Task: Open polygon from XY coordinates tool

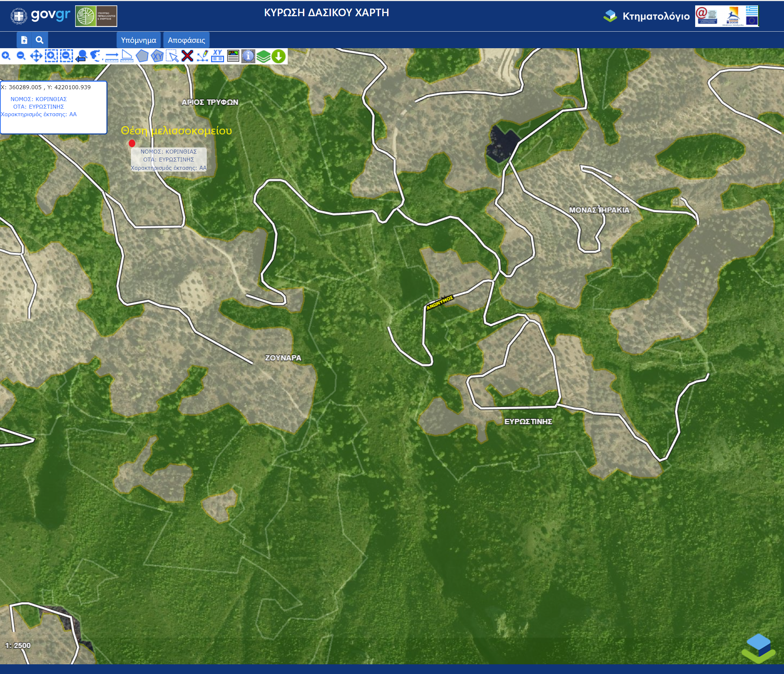Action: (x=157, y=56)
